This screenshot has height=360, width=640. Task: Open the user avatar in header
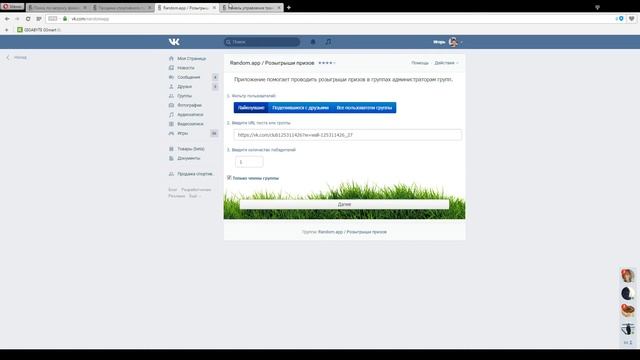pyautogui.click(x=453, y=42)
